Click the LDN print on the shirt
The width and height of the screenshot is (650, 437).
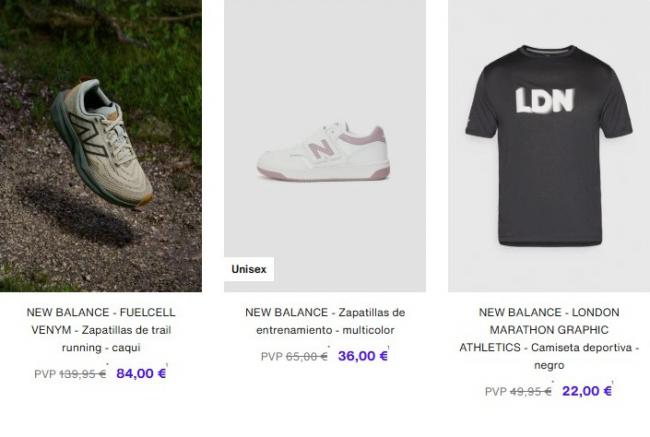click(545, 101)
